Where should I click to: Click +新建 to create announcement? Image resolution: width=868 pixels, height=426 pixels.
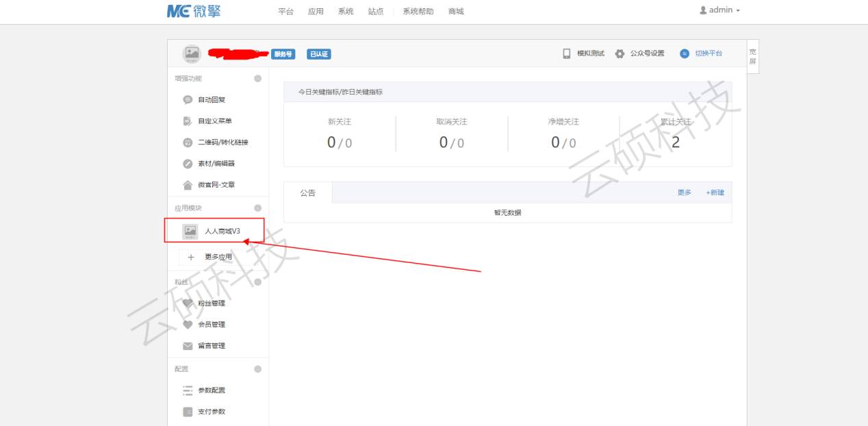coord(715,193)
